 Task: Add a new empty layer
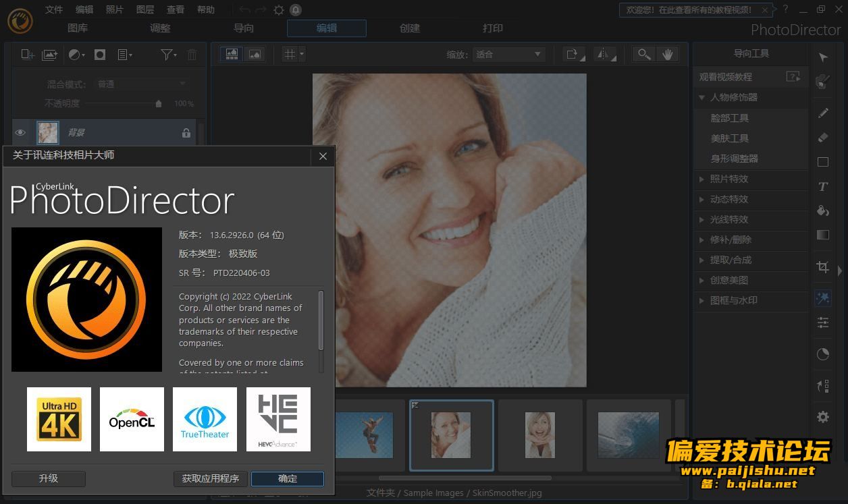click(x=28, y=55)
